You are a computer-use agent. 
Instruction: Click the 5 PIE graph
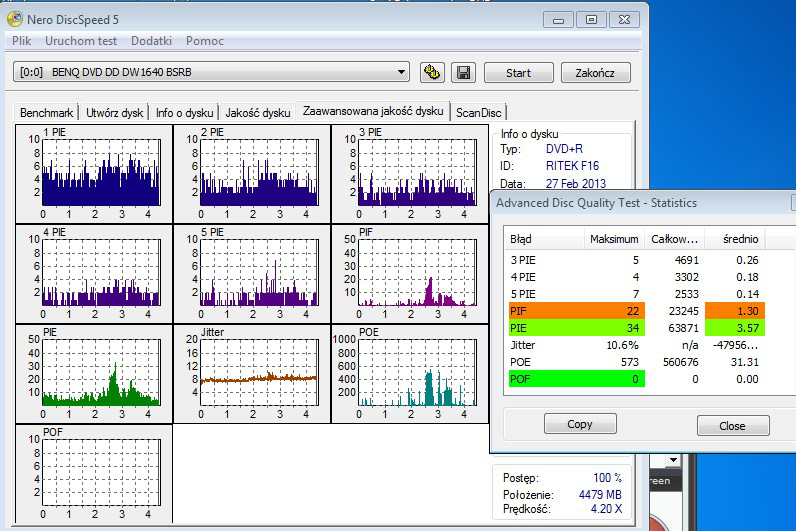pyautogui.click(x=252, y=274)
